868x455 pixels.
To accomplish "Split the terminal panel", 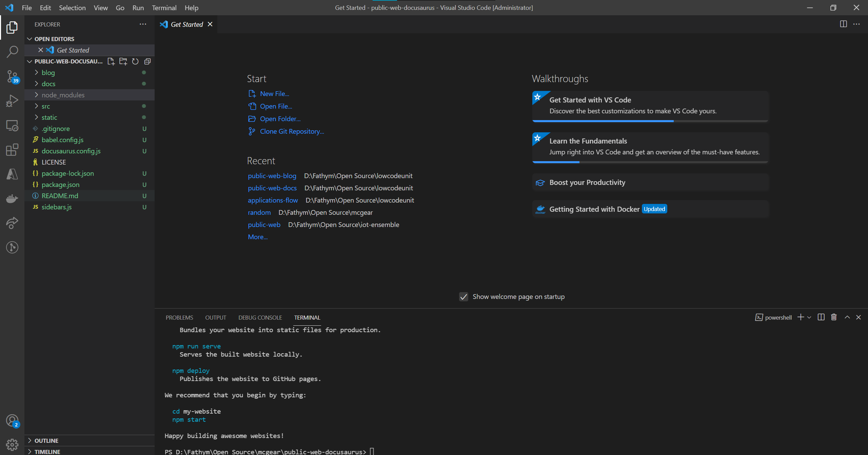I will point(821,317).
